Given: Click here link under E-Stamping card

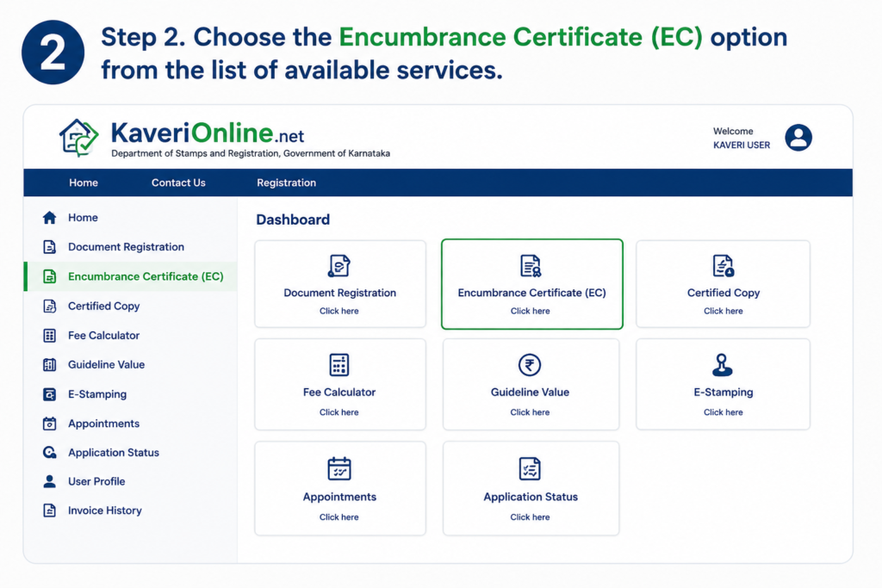Looking at the screenshot, I should [x=723, y=412].
